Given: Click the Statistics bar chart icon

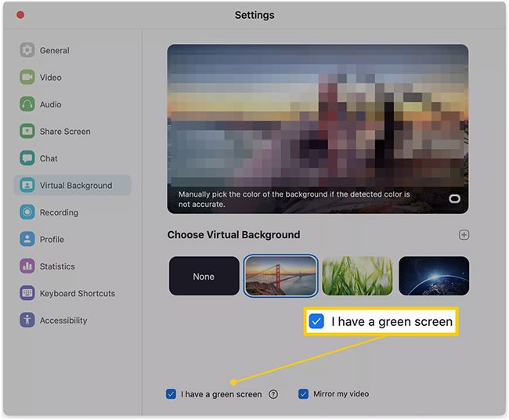Looking at the screenshot, I should [27, 266].
